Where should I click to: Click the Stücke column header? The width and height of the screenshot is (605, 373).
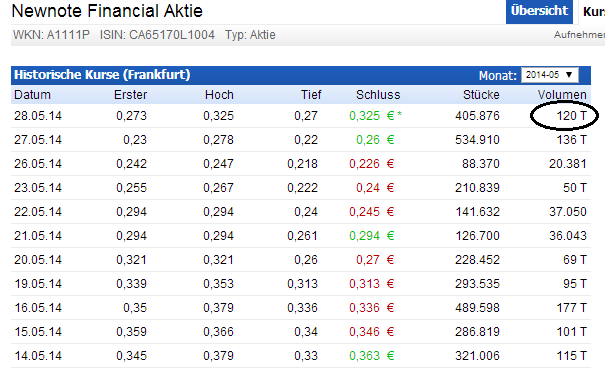pos(481,95)
